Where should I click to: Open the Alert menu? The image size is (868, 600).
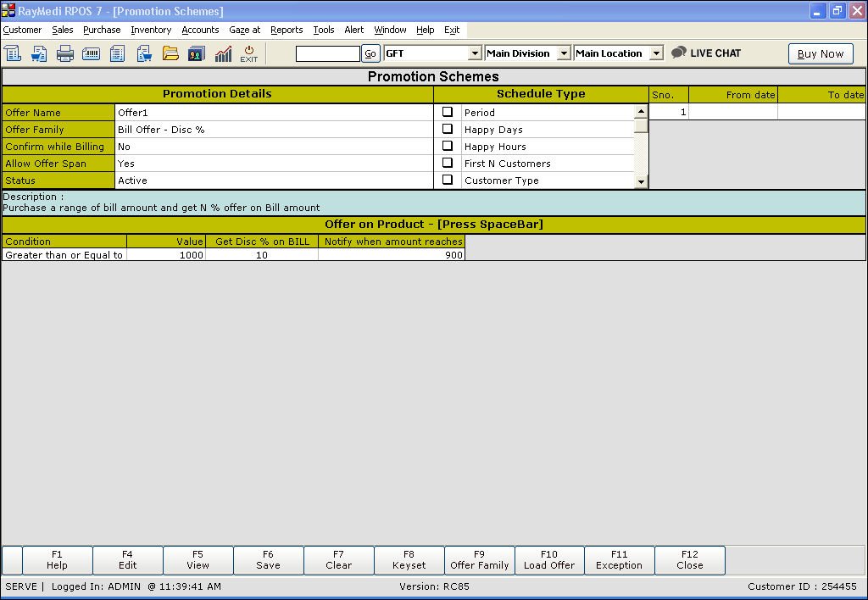pos(354,30)
